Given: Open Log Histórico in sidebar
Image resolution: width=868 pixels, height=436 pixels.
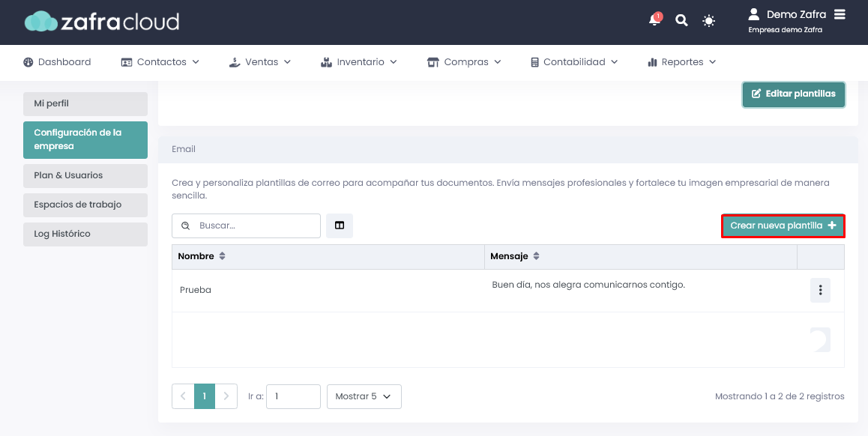Looking at the screenshot, I should coord(85,234).
